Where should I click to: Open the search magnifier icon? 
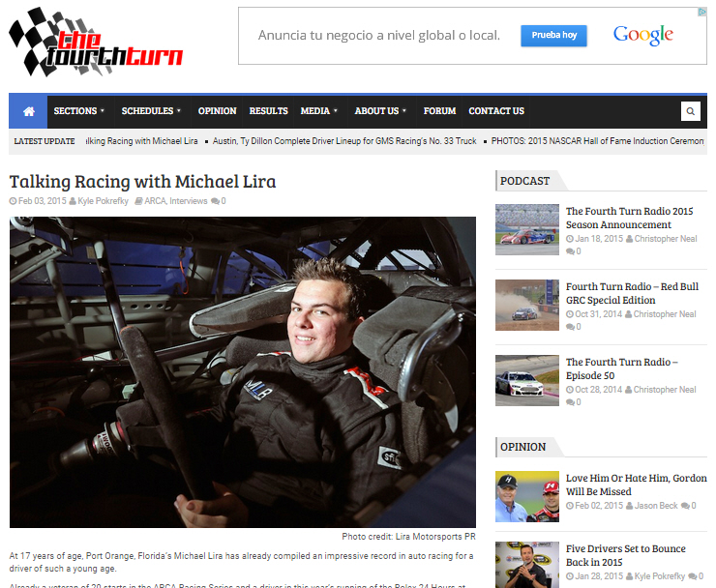tap(690, 111)
